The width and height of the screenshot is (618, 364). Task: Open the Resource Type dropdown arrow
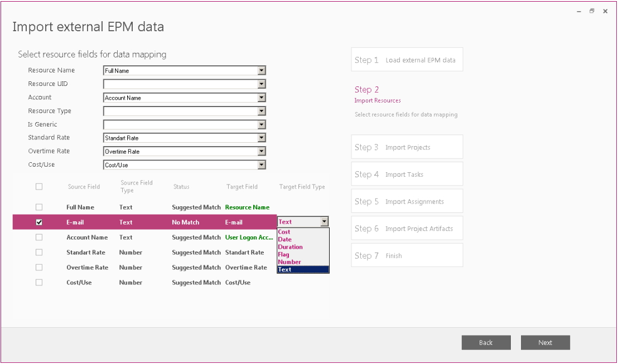(x=262, y=111)
